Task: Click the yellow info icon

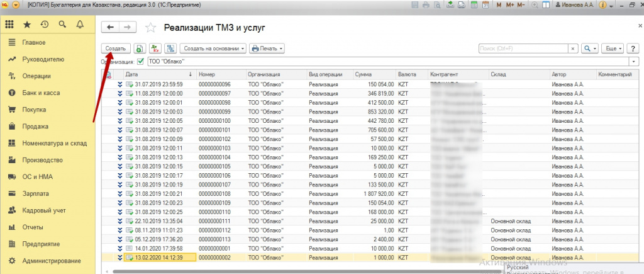Action: (603, 5)
